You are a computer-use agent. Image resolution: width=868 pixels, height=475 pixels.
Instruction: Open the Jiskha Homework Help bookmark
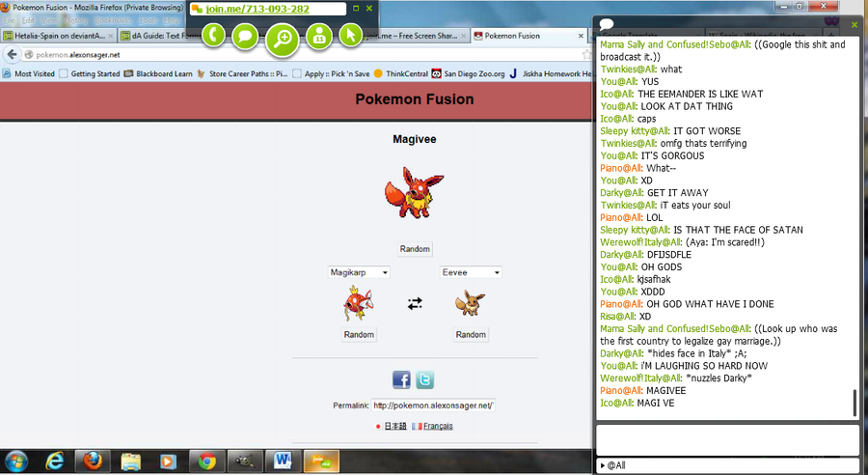coord(550,73)
